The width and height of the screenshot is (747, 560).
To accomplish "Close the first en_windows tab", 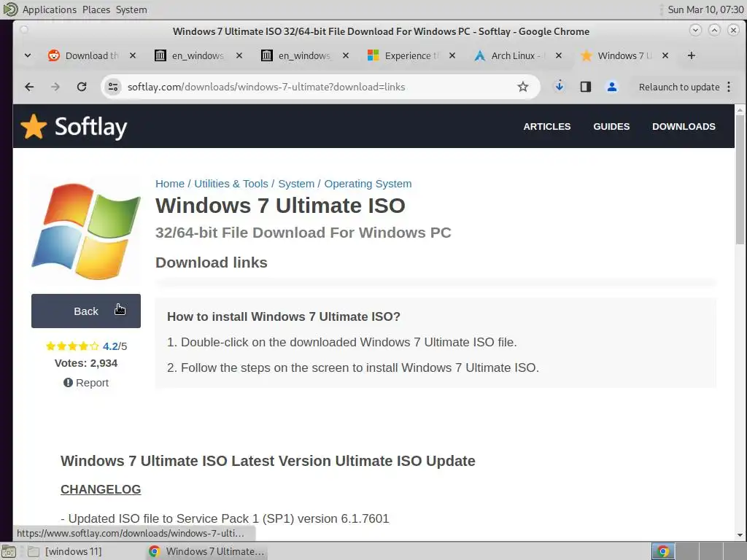I will pyautogui.click(x=239, y=55).
